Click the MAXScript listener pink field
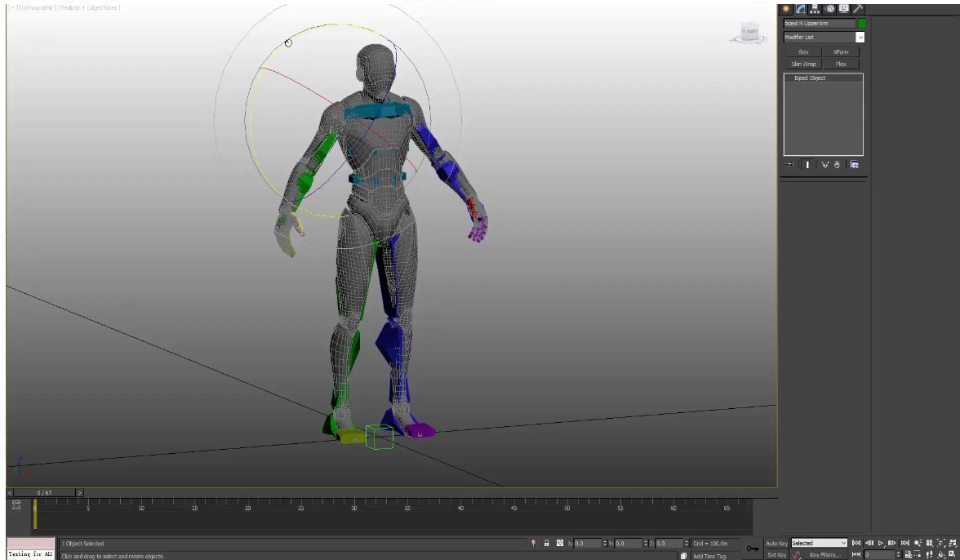The image size is (960, 560). tap(31, 543)
